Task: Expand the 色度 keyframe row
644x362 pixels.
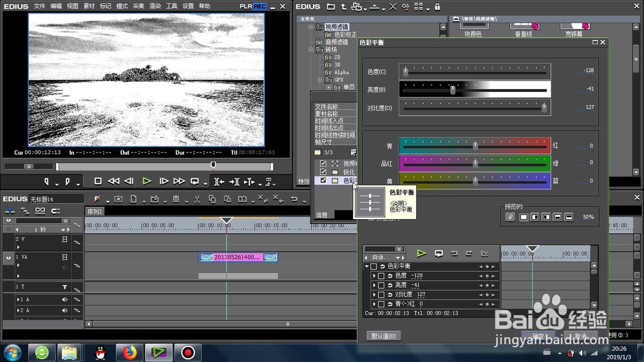Action: pos(374,276)
